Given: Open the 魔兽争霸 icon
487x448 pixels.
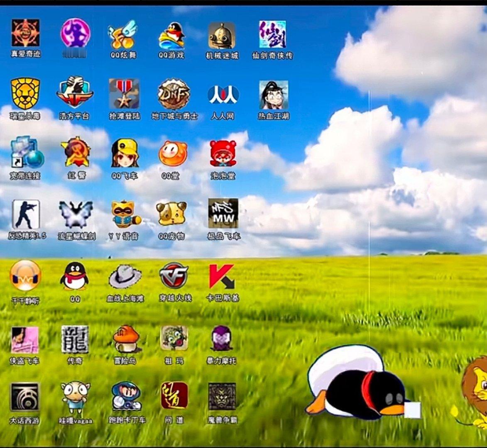Looking at the screenshot, I should [223, 397].
